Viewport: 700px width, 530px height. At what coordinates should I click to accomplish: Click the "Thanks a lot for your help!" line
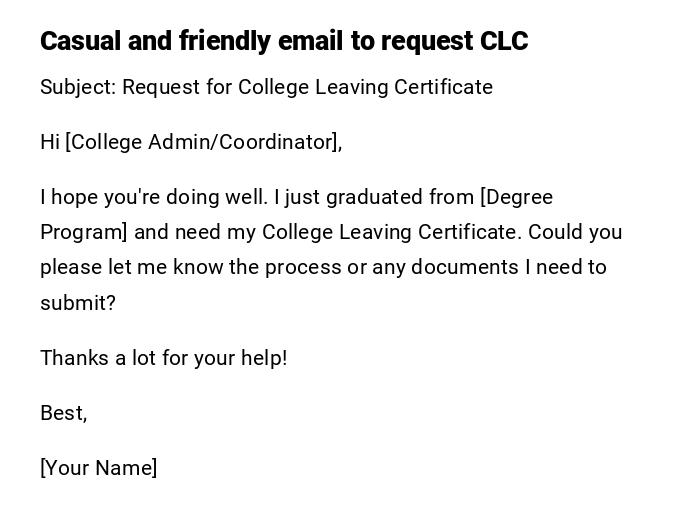click(164, 358)
